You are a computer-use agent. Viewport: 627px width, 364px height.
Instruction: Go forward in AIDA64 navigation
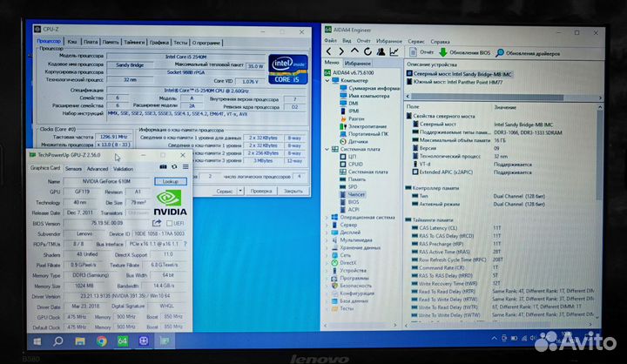[341, 51]
